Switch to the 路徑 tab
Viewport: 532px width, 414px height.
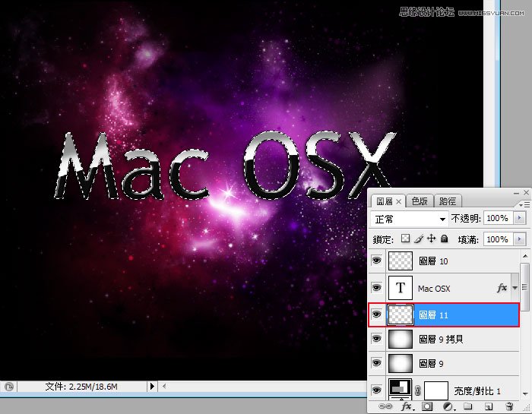(448, 201)
